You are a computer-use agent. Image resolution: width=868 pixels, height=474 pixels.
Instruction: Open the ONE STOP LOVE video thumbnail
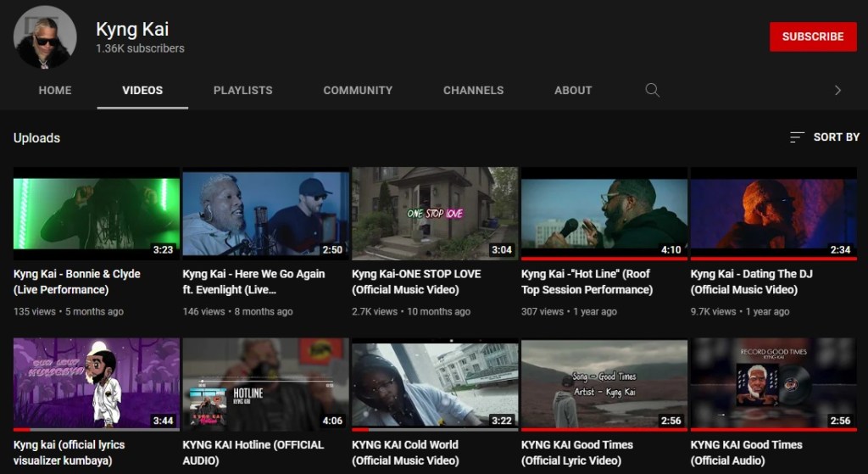434,213
